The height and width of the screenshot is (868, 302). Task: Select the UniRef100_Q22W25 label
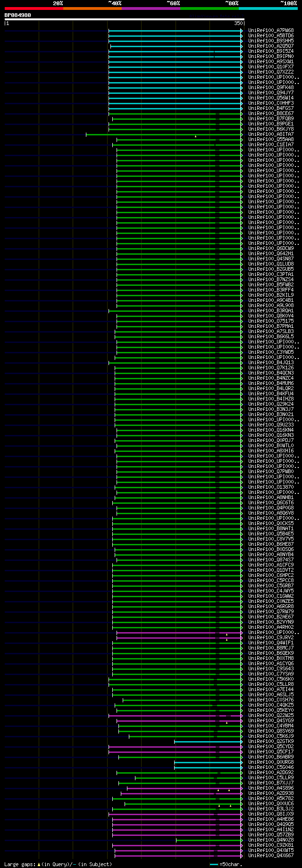click(x=271, y=716)
